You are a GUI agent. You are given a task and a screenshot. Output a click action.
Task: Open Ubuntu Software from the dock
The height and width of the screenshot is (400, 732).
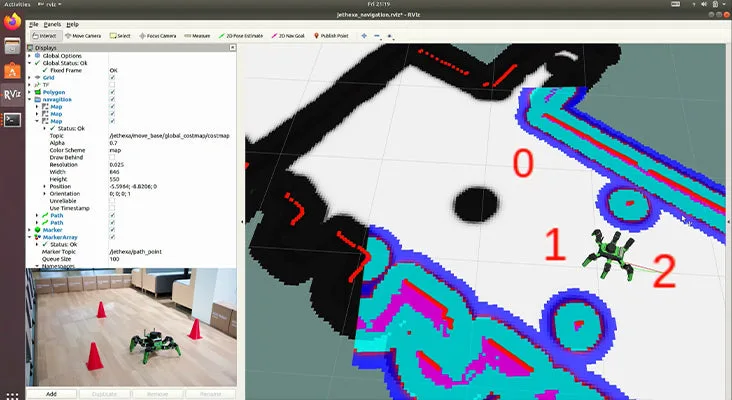tap(13, 71)
